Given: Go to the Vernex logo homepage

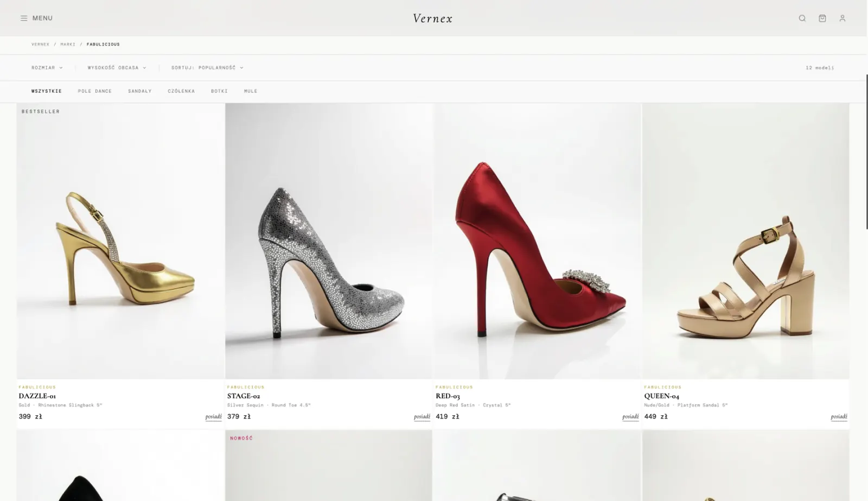Looking at the screenshot, I should [x=432, y=18].
